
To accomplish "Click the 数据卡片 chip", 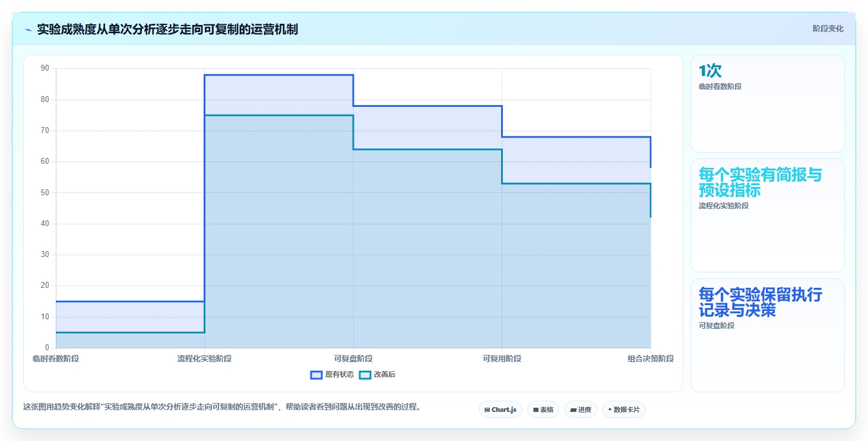I will tap(624, 410).
